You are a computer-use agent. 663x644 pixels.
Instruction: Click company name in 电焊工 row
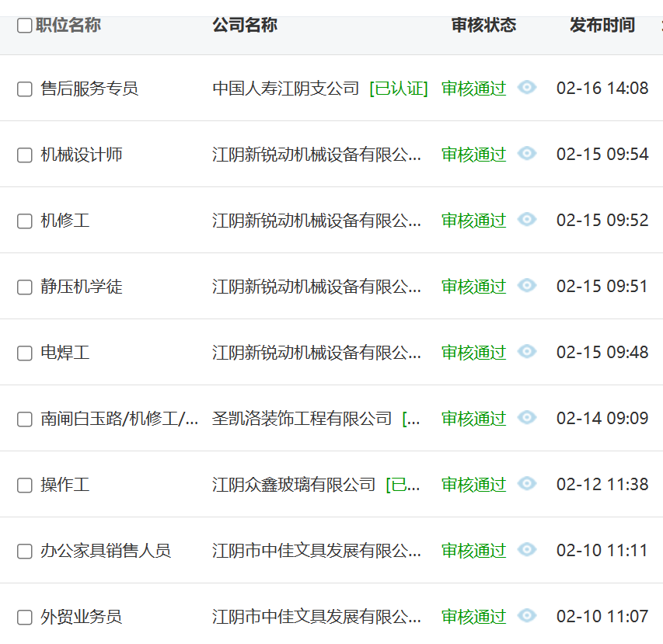pos(316,353)
